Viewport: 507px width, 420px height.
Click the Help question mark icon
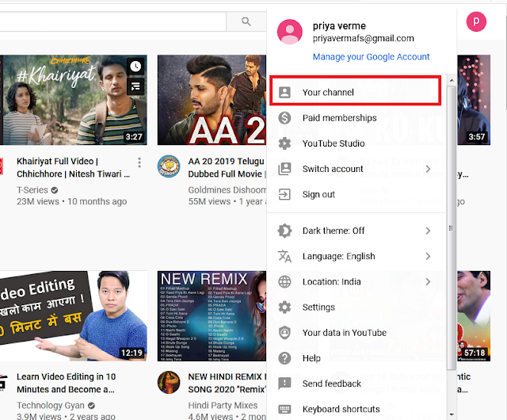pos(284,358)
